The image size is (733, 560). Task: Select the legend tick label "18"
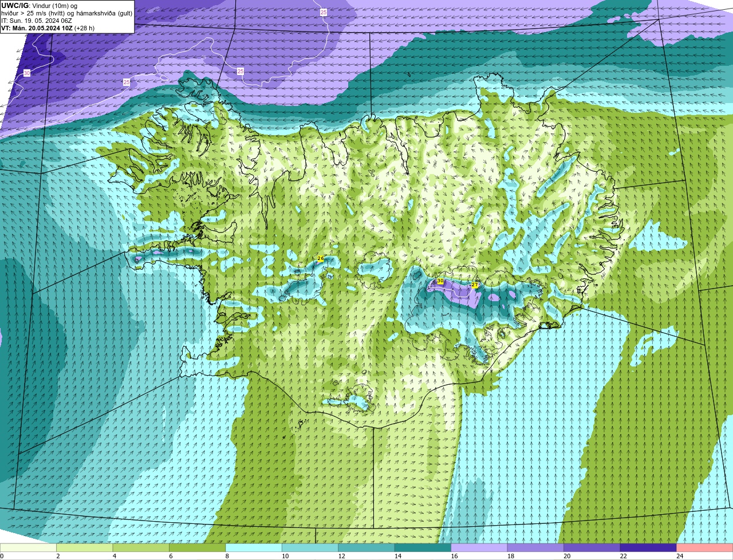[x=510, y=556]
